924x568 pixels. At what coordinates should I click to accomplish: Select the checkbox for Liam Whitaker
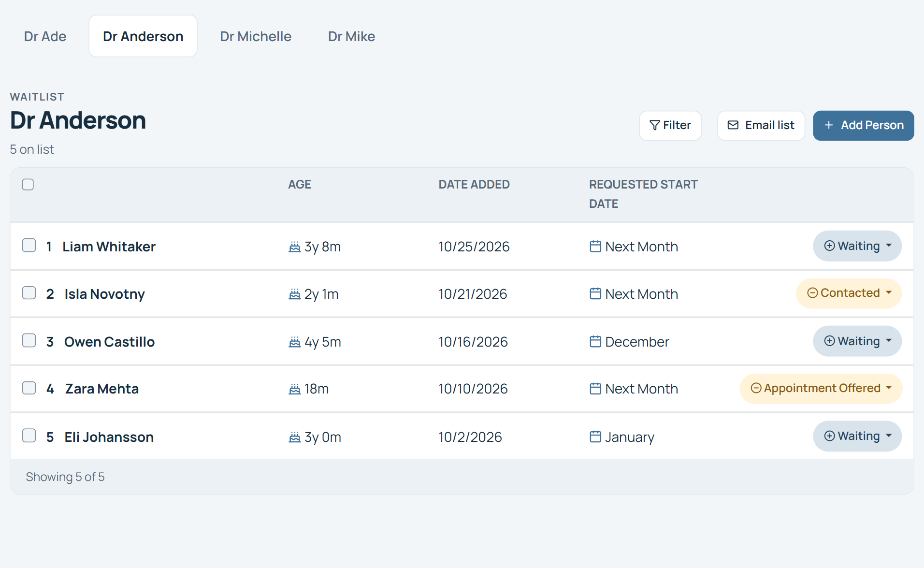click(29, 245)
